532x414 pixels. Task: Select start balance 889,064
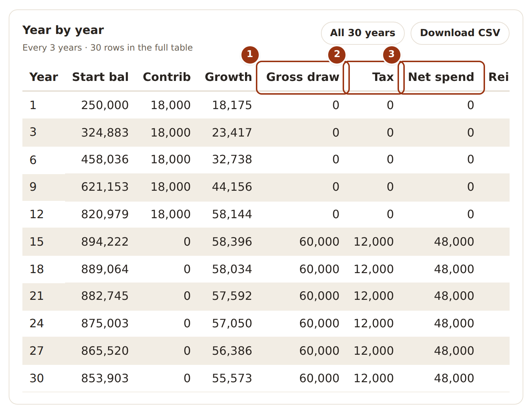coord(105,269)
